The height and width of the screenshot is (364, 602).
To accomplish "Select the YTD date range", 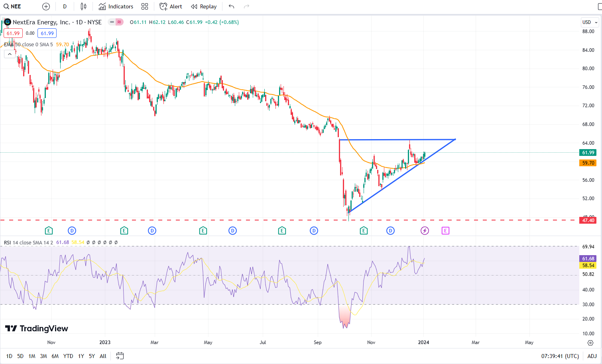I will click(68, 356).
